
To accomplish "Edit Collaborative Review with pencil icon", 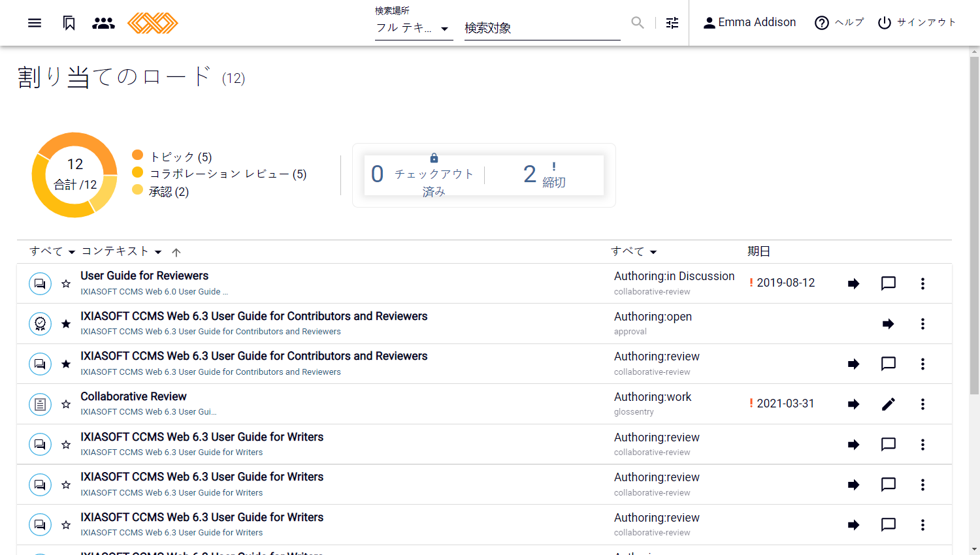I will coord(889,404).
